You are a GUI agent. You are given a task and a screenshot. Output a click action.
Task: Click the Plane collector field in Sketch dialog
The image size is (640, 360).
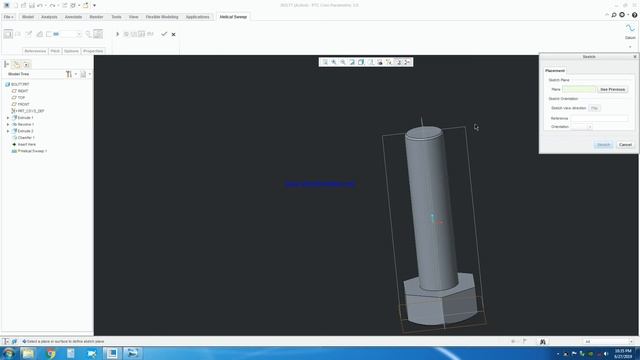579,89
